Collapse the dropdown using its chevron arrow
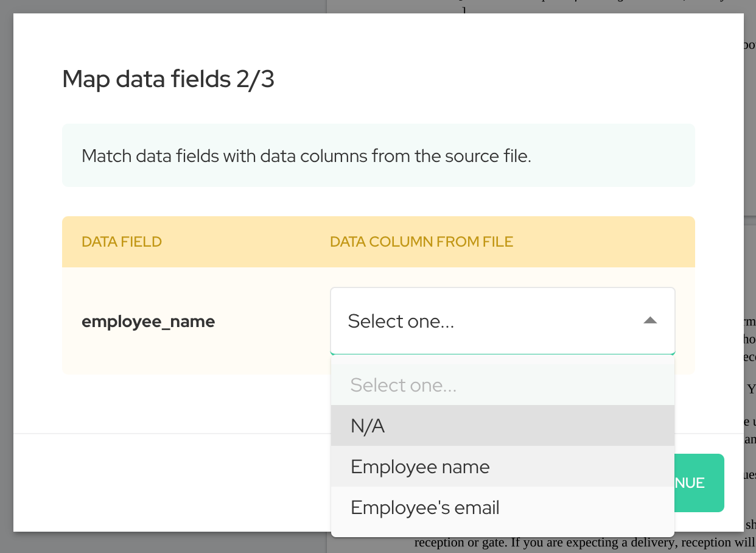This screenshot has height=553, width=756. coord(650,320)
